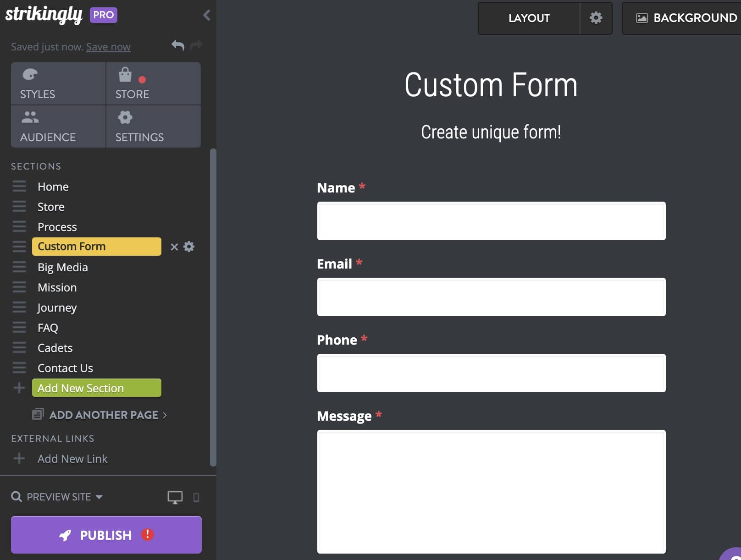Delete the Custom Form section
This screenshot has height=560, width=741.
pos(174,247)
